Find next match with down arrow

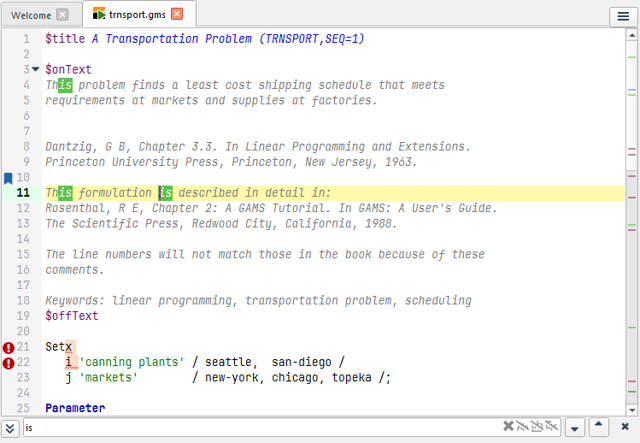pyautogui.click(x=575, y=428)
